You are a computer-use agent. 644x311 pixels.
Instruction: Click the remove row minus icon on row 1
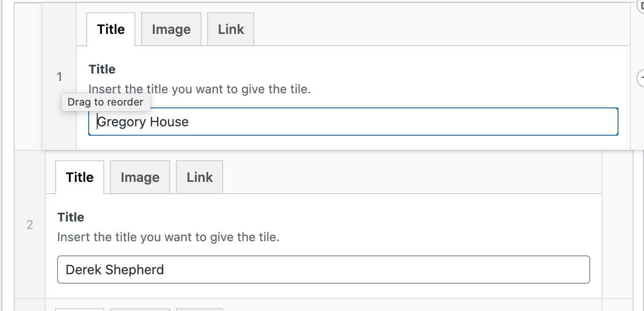[x=641, y=78]
